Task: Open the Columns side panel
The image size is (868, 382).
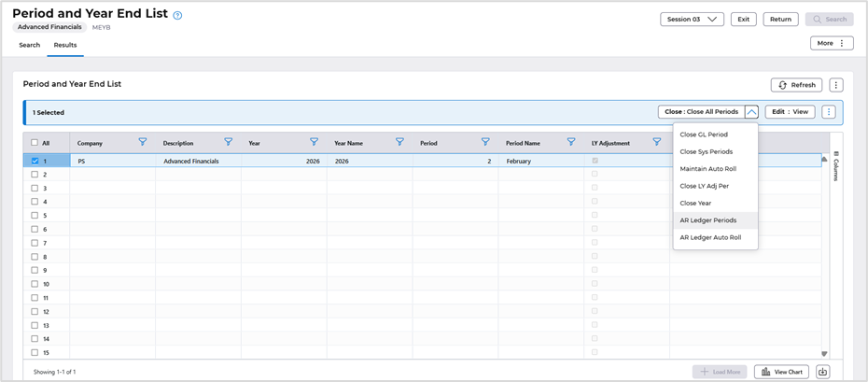Action: [x=836, y=166]
